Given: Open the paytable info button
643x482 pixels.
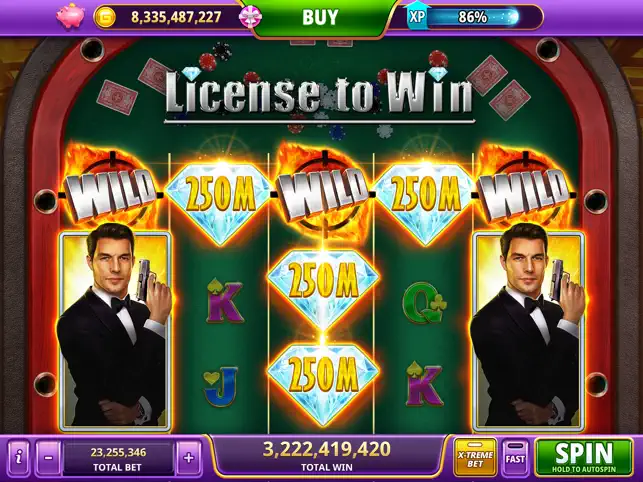Looking at the screenshot, I should click(x=19, y=457).
